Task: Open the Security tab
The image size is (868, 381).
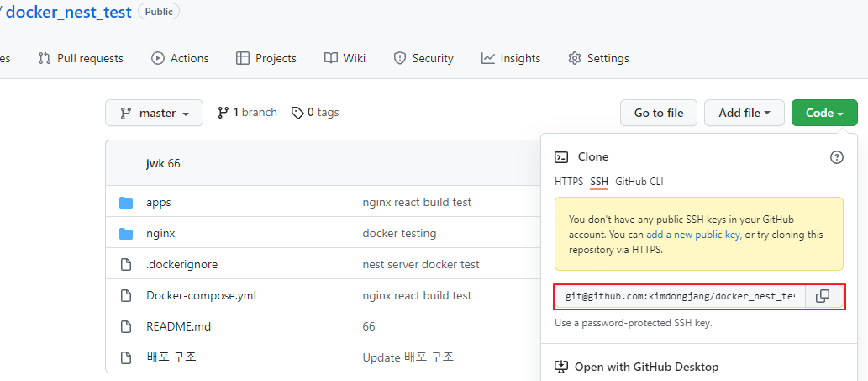Action: click(423, 58)
